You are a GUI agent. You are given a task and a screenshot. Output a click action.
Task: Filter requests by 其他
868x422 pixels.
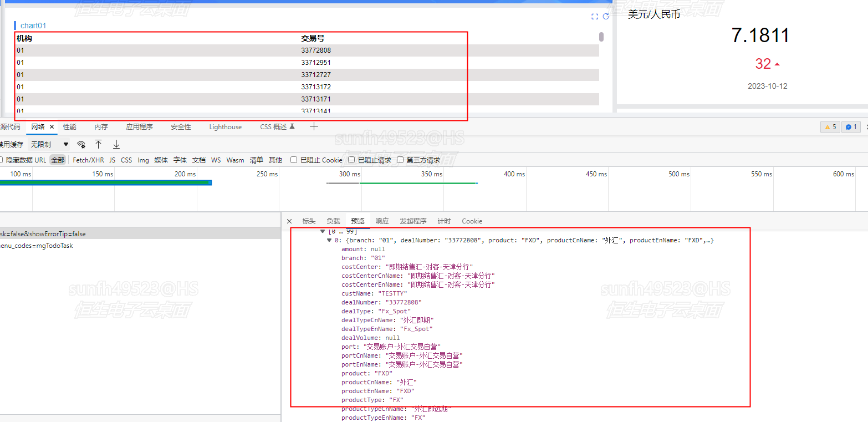click(x=275, y=160)
